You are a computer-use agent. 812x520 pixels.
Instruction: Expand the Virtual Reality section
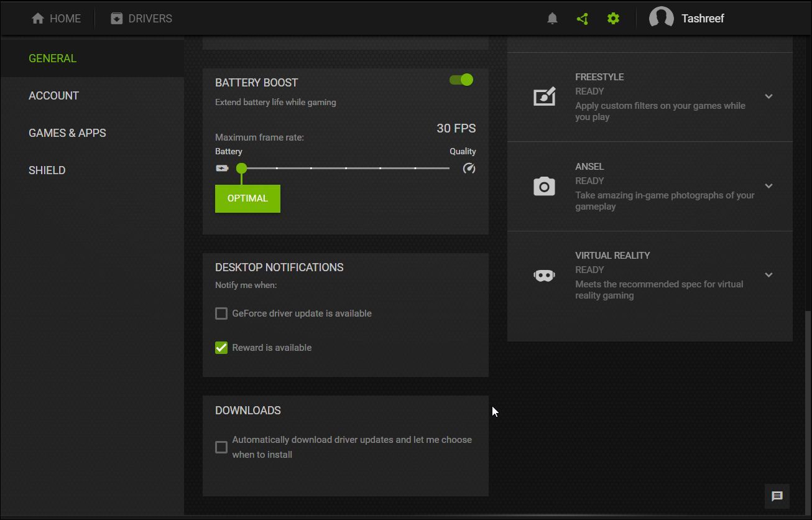tap(769, 275)
